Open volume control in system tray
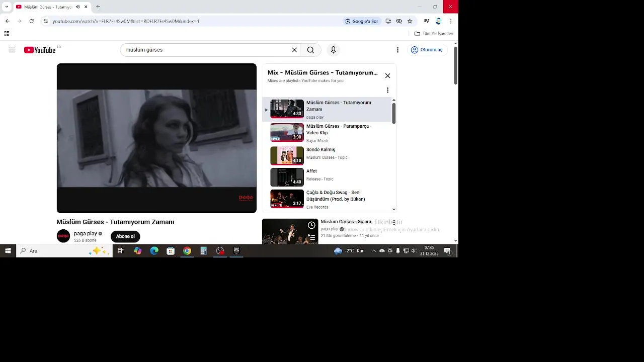644x362 pixels. [414, 251]
